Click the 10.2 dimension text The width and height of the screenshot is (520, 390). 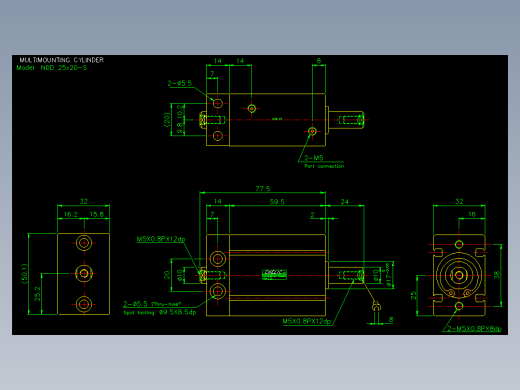click(x=180, y=112)
